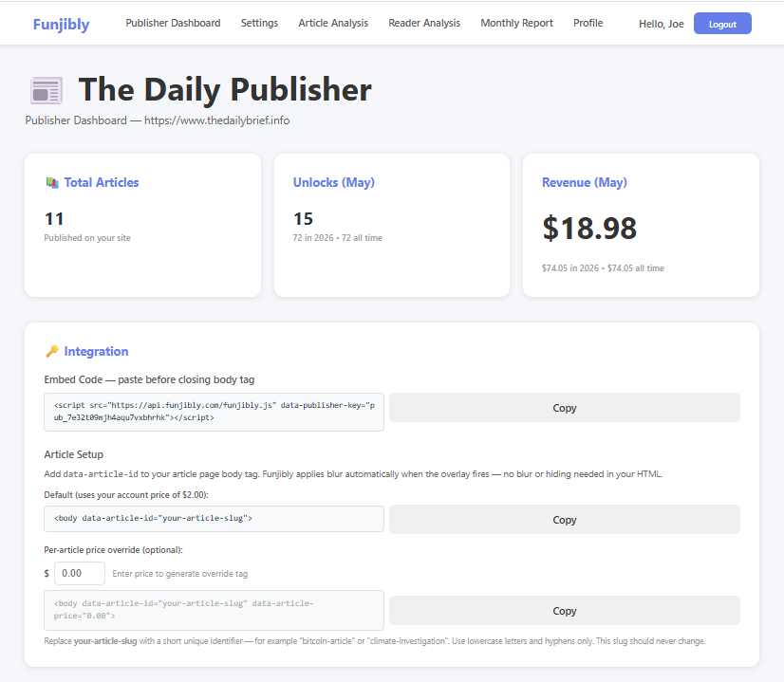784x682 pixels.
Task: Copy the default body tag snippet
Action: point(565,520)
